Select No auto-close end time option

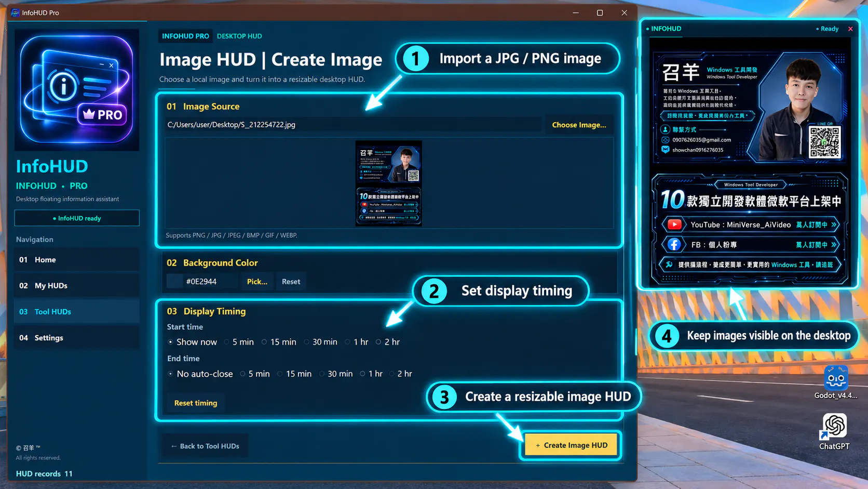200,374
